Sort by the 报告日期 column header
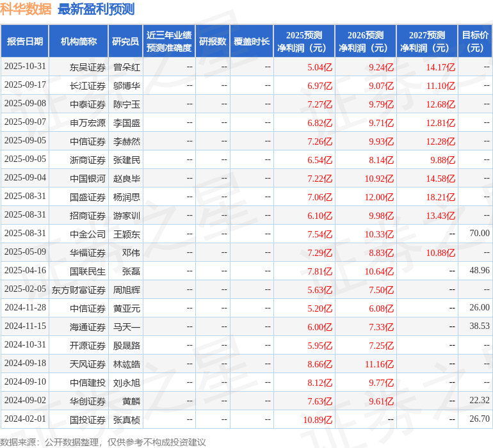 point(25,42)
